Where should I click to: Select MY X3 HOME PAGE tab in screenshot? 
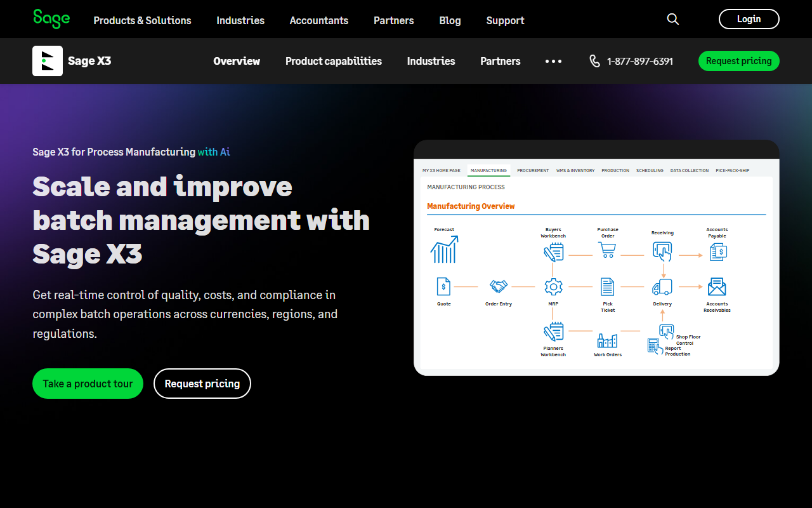(442, 170)
